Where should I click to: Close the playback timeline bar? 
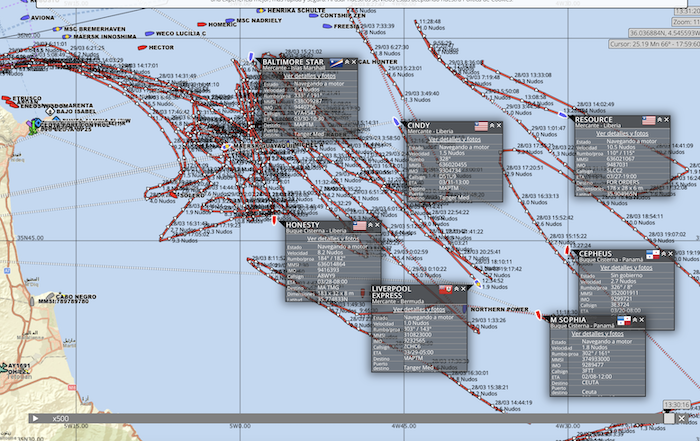click(x=682, y=418)
